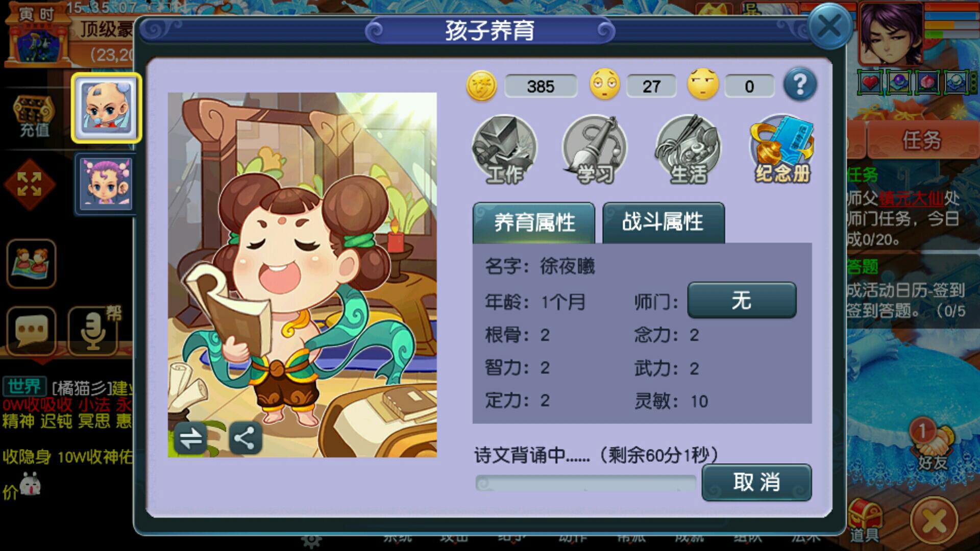Click the poem recitation progress bar
This screenshot has width=980, height=551.
pos(586,483)
